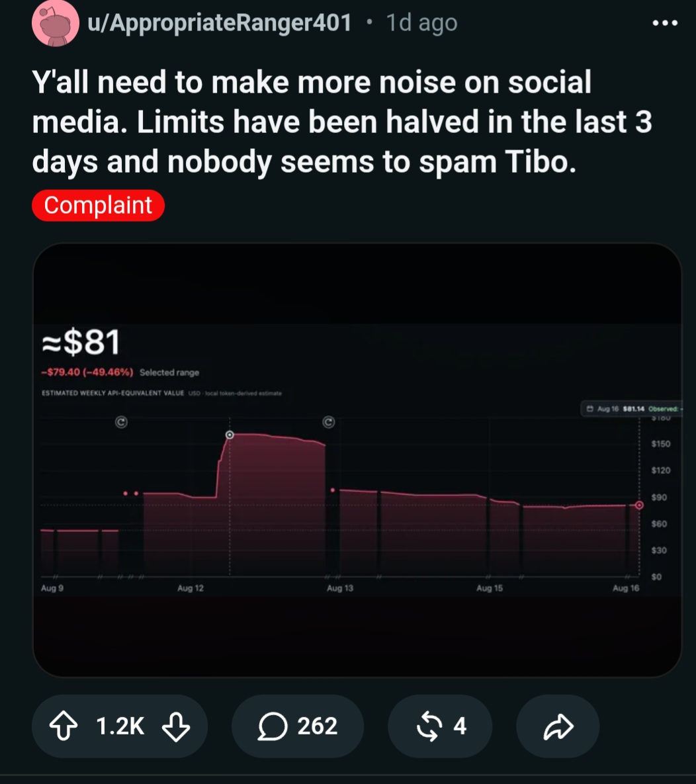The height and width of the screenshot is (784, 696).
Task: Tap the share arrow button
Action: tap(558, 726)
